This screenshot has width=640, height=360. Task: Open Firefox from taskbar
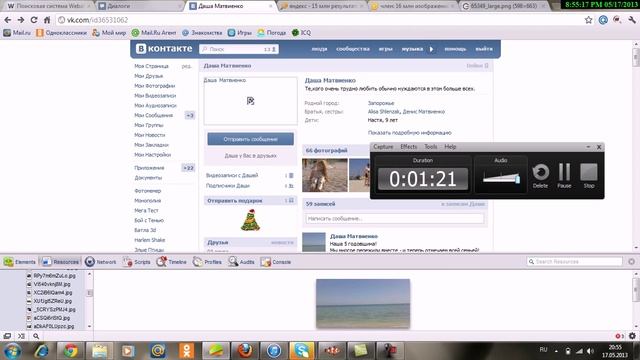[x=245, y=351]
